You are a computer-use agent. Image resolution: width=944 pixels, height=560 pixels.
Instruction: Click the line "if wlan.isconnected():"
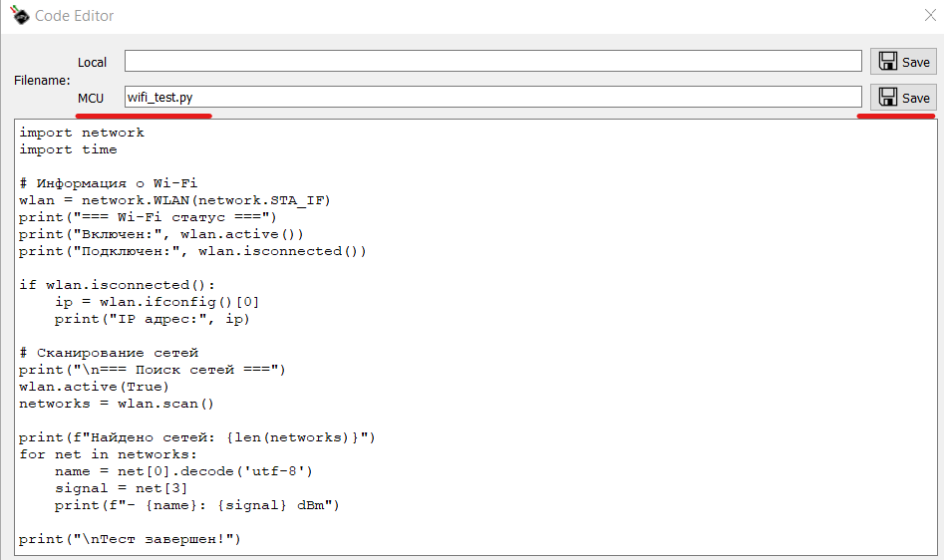point(117,285)
